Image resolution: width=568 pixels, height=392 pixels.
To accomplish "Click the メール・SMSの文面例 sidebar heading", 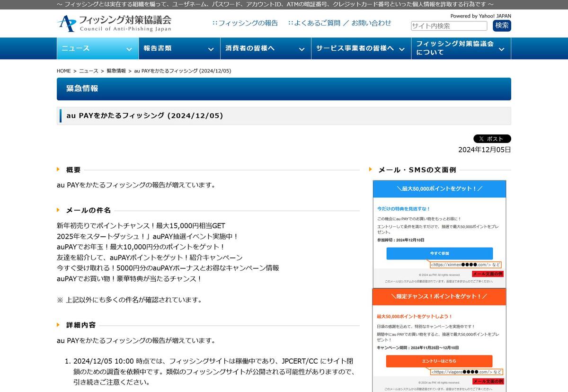I will tap(417, 169).
